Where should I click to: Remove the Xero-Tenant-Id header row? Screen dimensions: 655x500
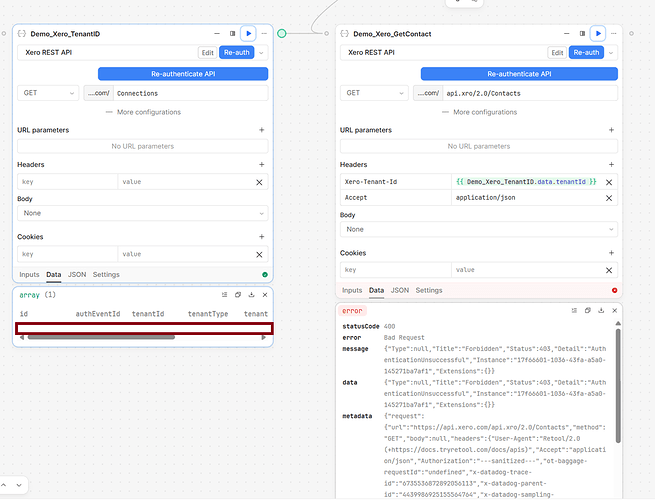(x=608, y=182)
